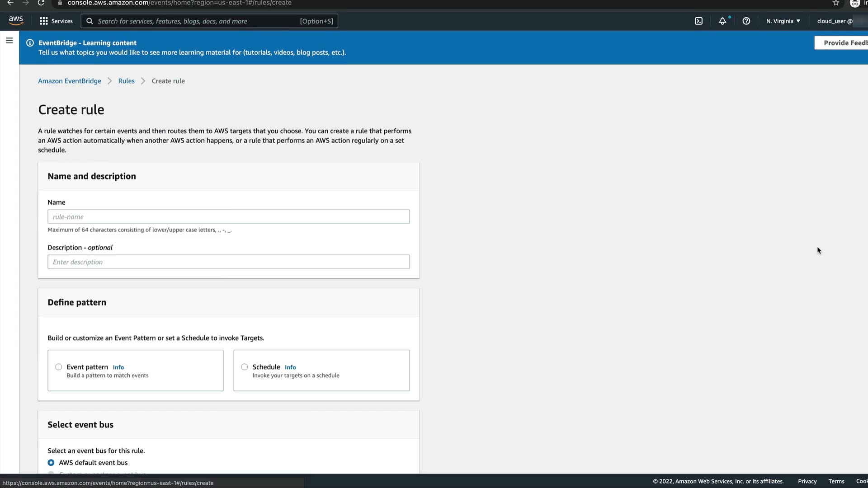Open the Services grid menu
The width and height of the screenshot is (868, 488).
[56, 21]
